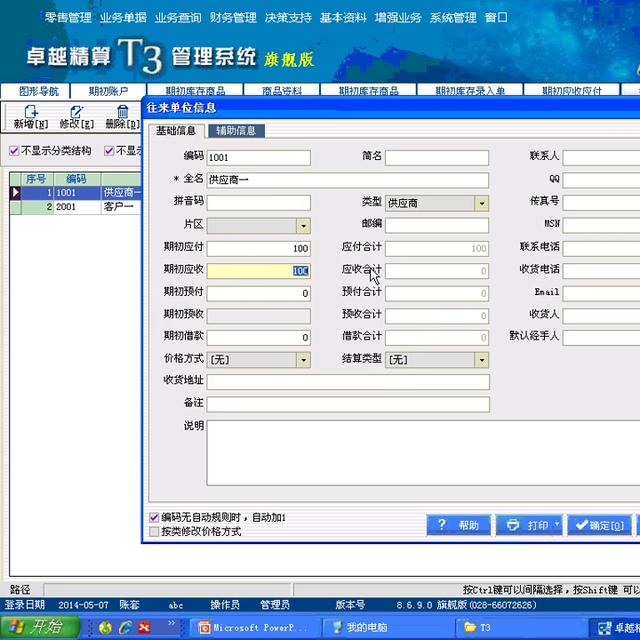Image resolution: width=640 pixels, height=640 pixels.
Task: Enable 按类修改价格方式 checkbox
Action: pos(154,531)
